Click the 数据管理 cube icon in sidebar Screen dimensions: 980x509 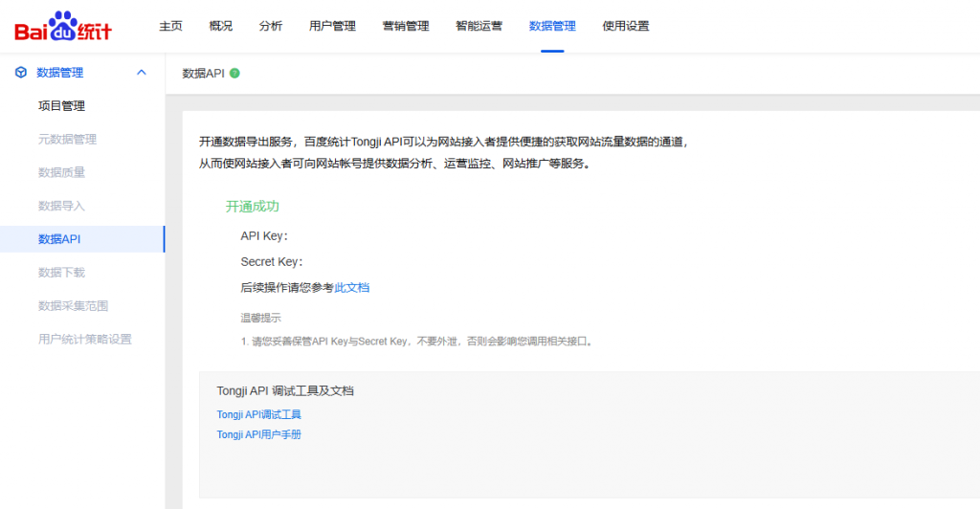(21, 73)
